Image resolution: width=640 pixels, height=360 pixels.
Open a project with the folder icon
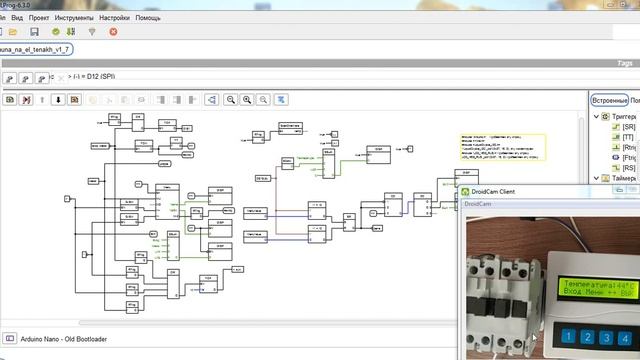click(x=13, y=32)
